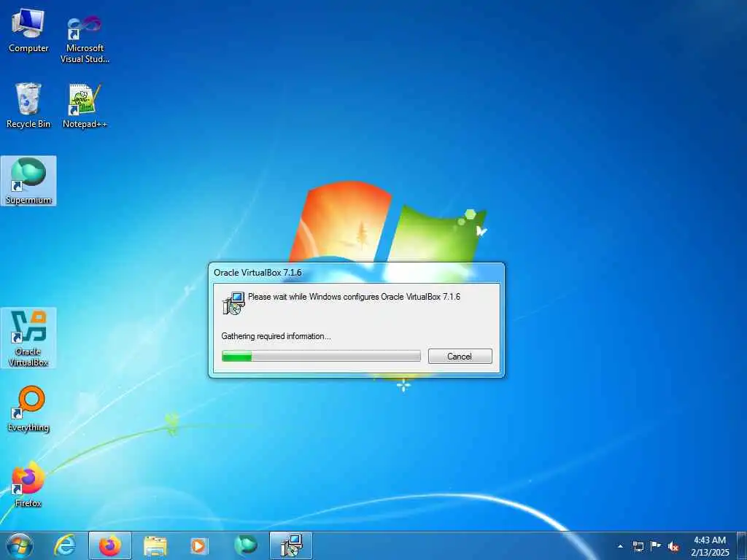The height and width of the screenshot is (560, 747).
Task: Click the Oracle VirtualBox 7.1.6 title bar
Action: 356,273
